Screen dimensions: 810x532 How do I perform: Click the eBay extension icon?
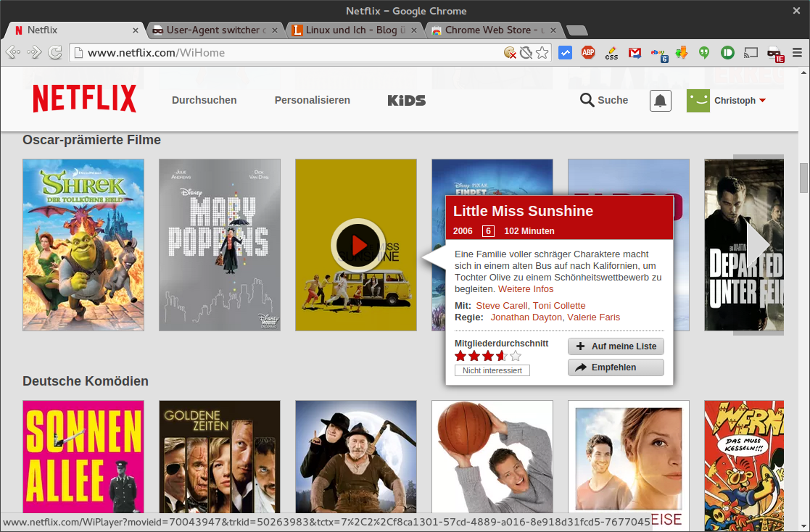click(x=658, y=52)
